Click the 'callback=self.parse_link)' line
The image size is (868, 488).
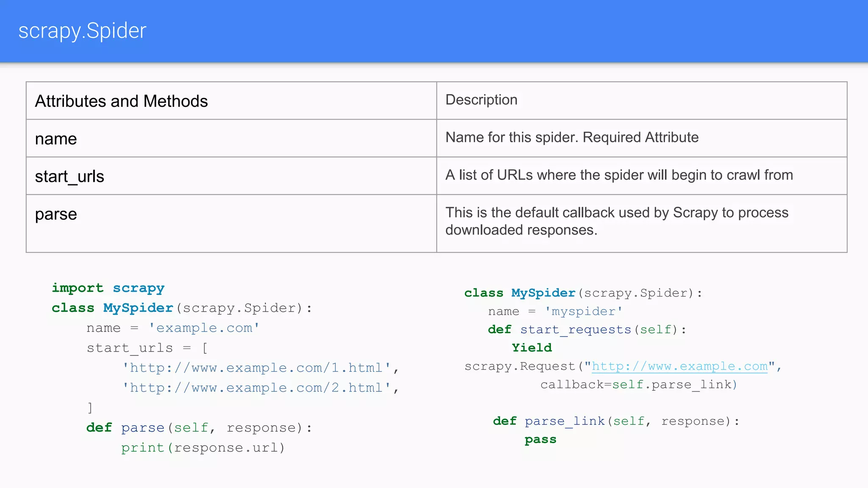(639, 385)
